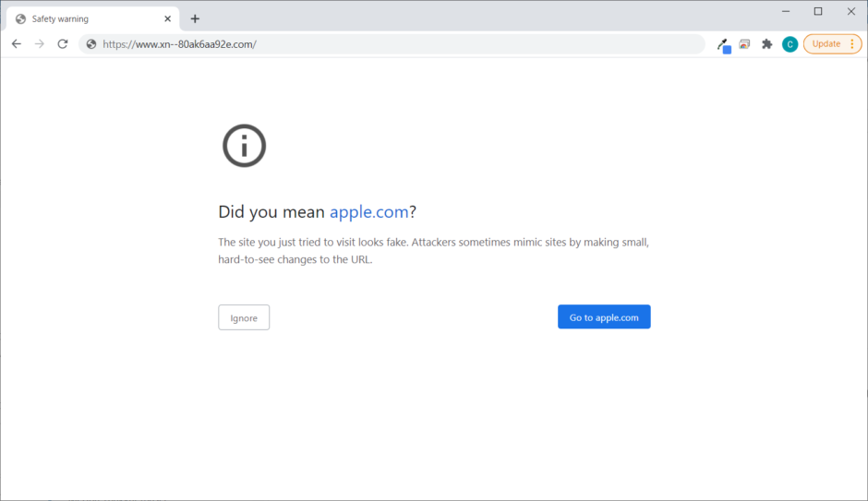Open the Extensions puzzle piece menu

tap(766, 44)
